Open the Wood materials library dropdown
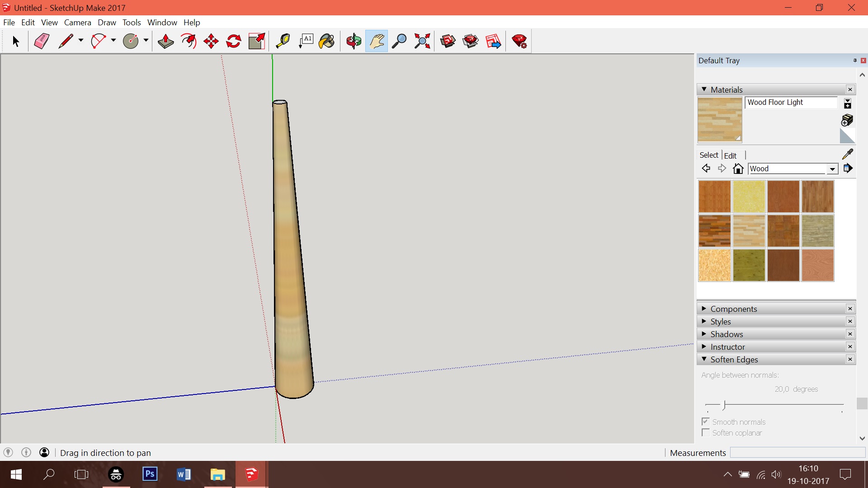This screenshot has height=488, width=868. pos(832,169)
